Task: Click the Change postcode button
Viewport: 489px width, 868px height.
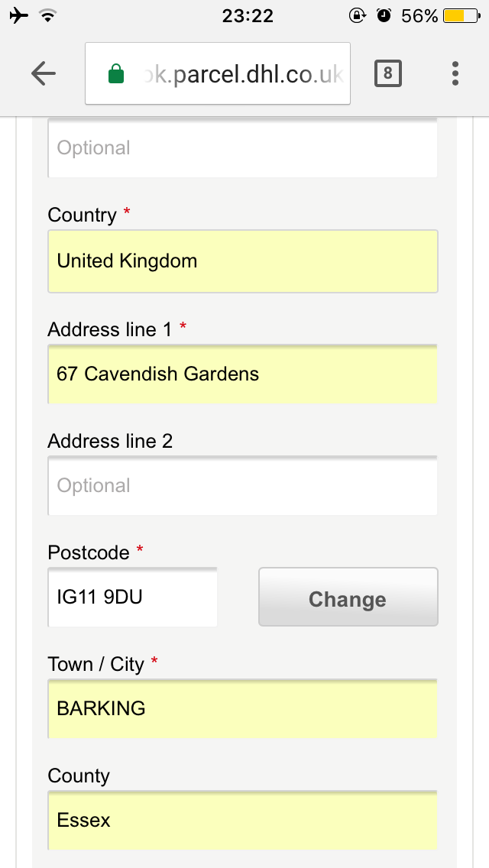Action: 348,597
